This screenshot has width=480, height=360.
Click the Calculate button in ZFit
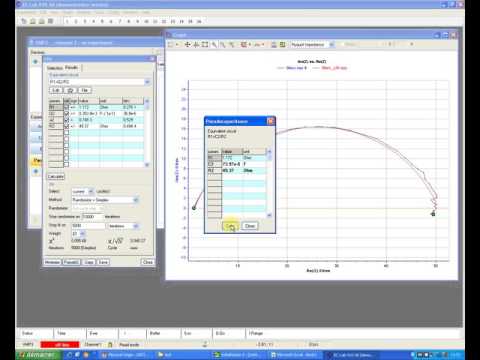coord(56,177)
